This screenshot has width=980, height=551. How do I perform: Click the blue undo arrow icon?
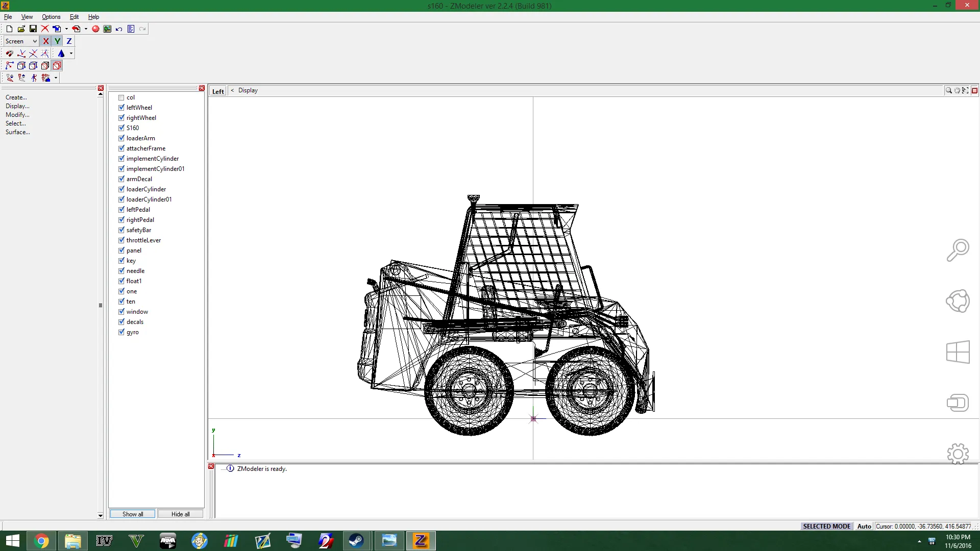(119, 29)
